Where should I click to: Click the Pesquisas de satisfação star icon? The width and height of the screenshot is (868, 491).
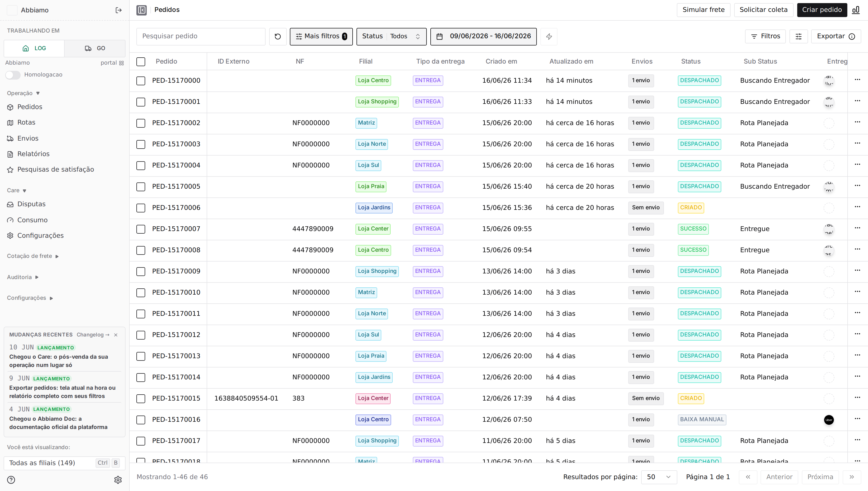(10, 170)
